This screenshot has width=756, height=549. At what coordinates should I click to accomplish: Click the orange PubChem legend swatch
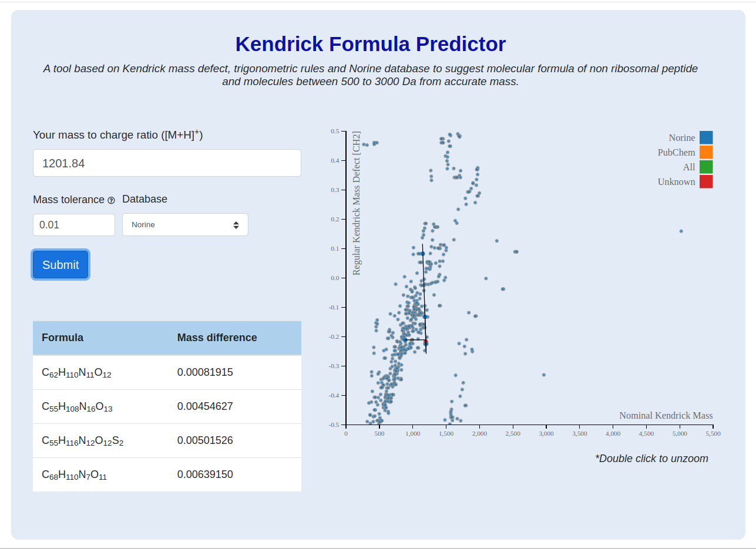point(706,153)
